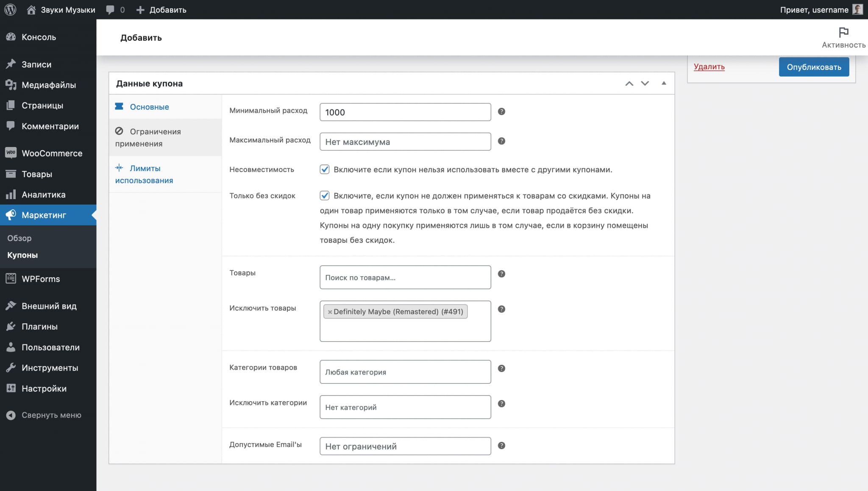Click the Внешний вид brush icon
Viewport: 868px width, 491px height.
(x=11, y=306)
